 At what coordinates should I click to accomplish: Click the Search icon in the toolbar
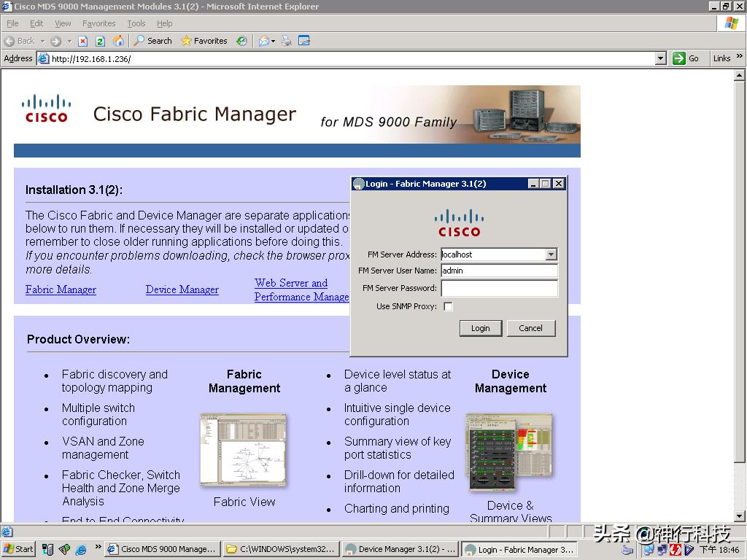click(x=139, y=41)
